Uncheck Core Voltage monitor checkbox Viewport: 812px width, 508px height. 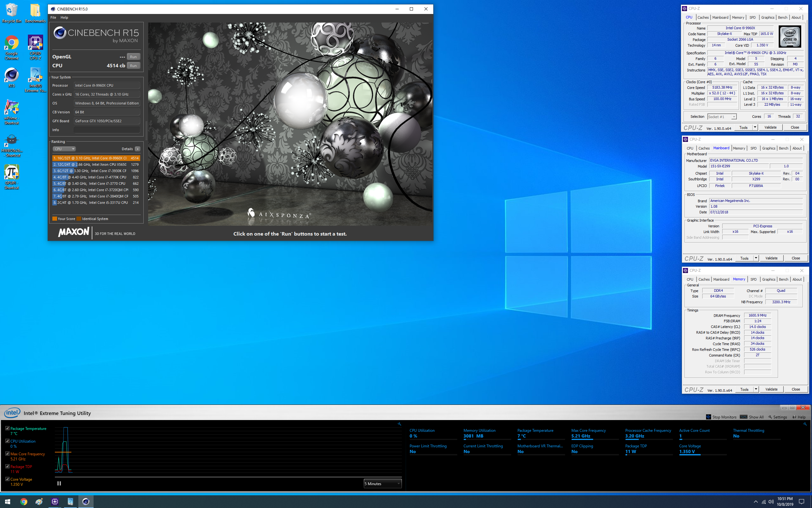[x=7, y=479]
